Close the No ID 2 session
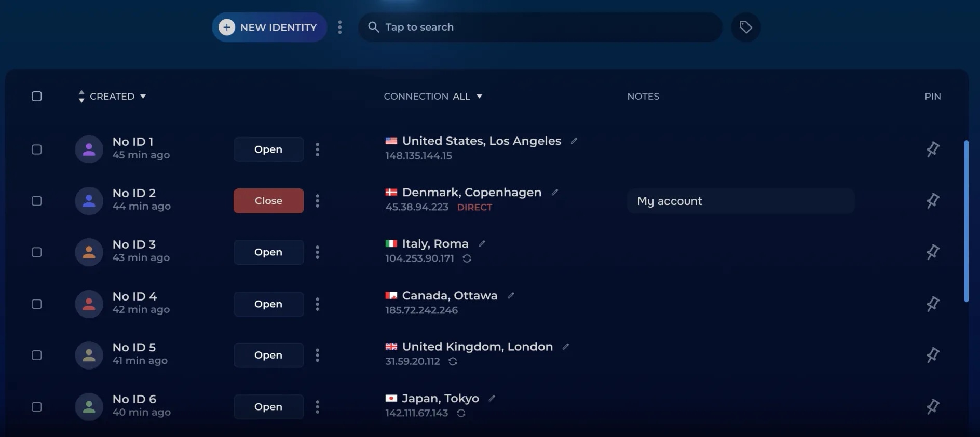This screenshot has height=437, width=980. click(268, 201)
